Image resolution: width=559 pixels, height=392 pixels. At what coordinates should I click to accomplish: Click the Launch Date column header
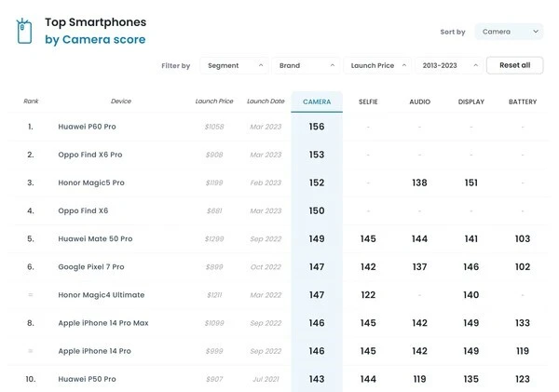point(265,101)
